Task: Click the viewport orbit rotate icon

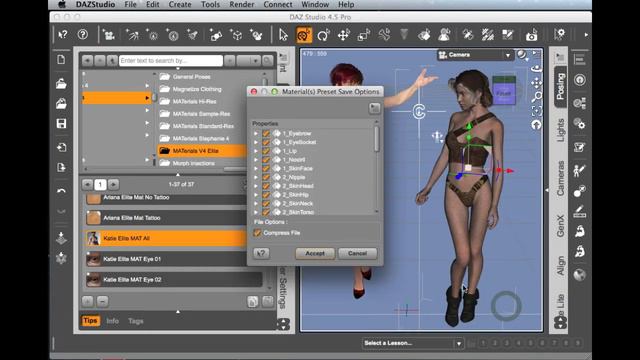Action: pyautogui.click(x=536, y=68)
